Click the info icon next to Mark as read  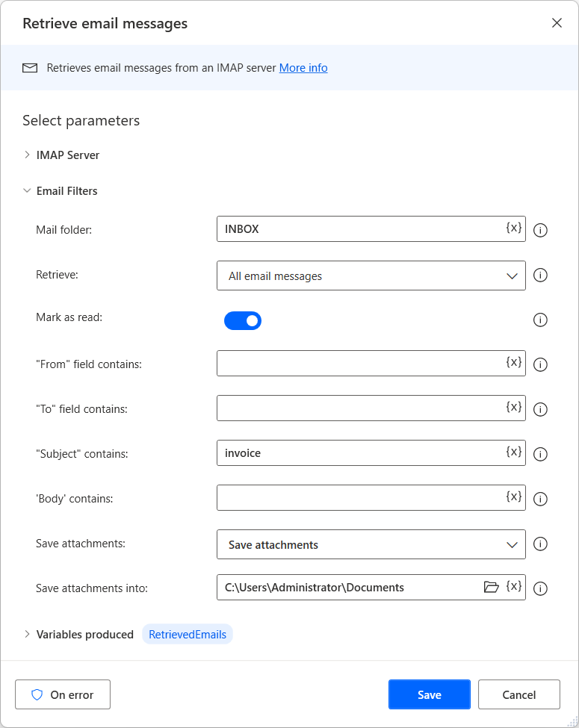540,320
